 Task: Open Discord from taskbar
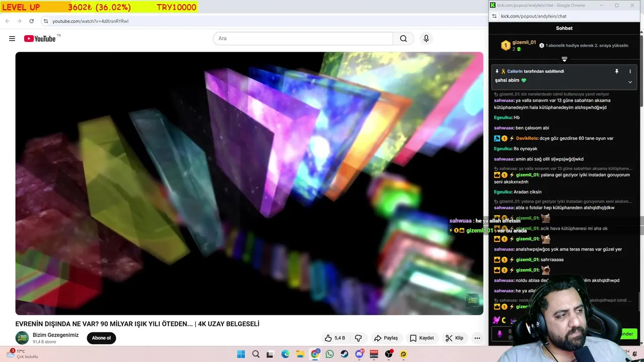[359, 354]
